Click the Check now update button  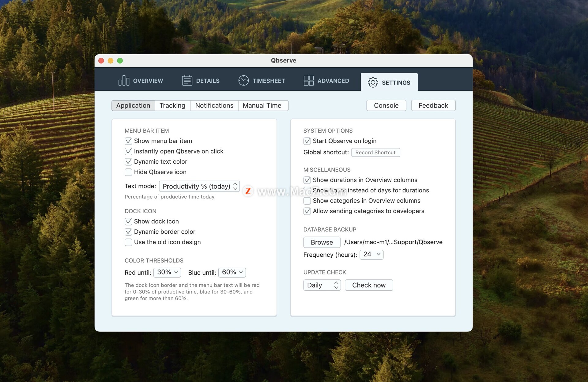369,285
